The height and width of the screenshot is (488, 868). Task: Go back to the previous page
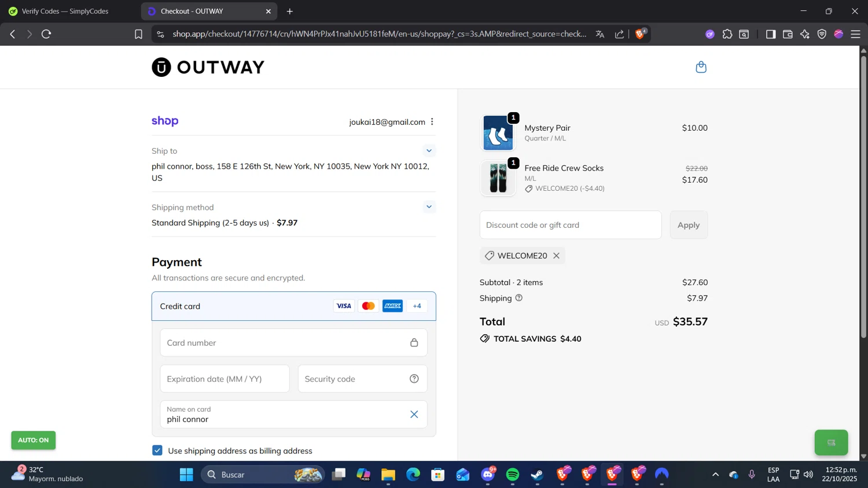12,34
